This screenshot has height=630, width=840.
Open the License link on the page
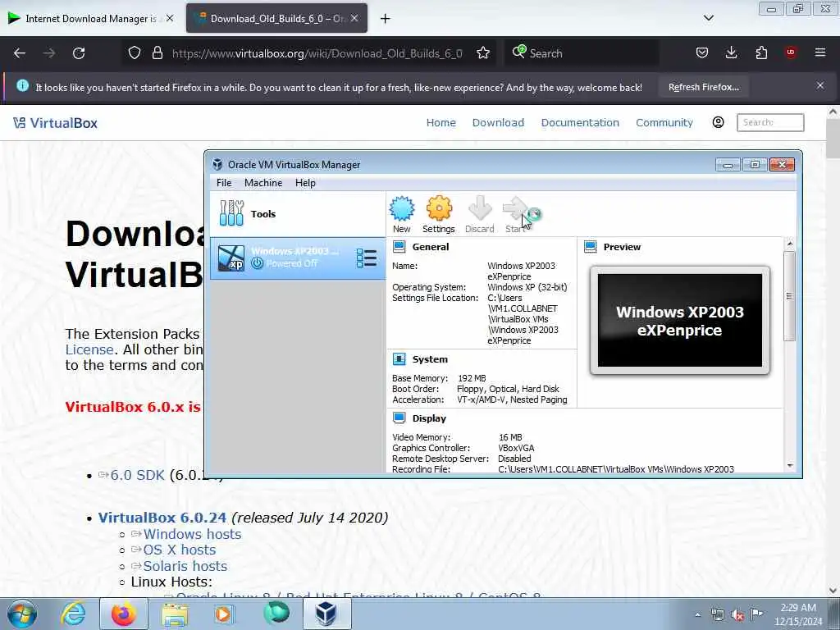[89, 349]
